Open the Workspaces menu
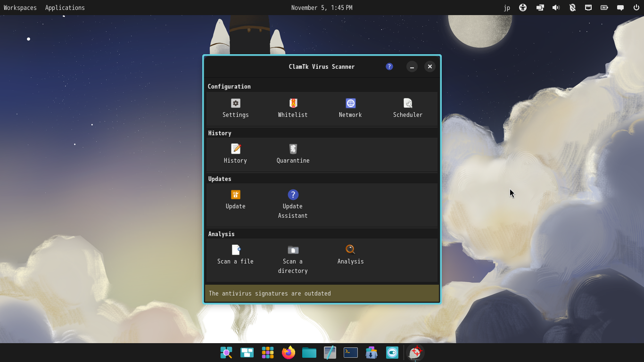This screenshot has height=362, width=644. pos(20,8)
